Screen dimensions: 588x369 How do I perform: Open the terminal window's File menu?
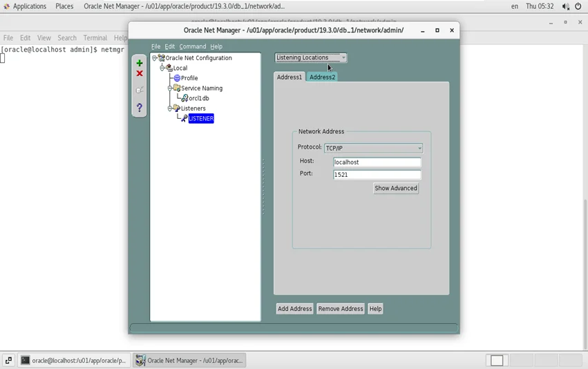[x=8, y=38]
